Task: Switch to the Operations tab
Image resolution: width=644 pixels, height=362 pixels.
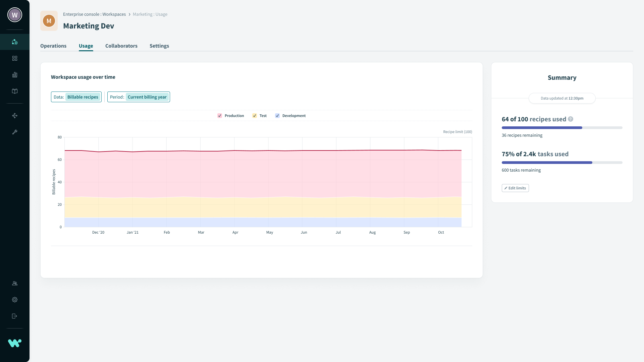Action: click(53, 46)
